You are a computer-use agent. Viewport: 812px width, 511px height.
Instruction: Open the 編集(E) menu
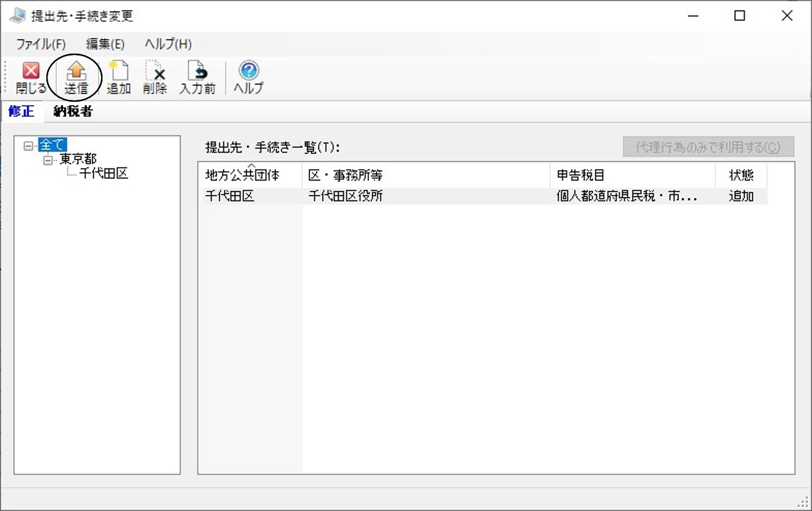point(105,44)
